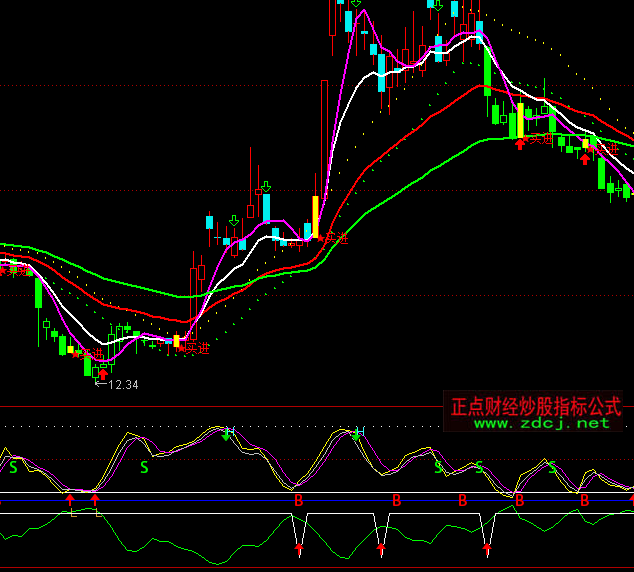Click the leftmost green S marker in the oscillator
This screenshot has width=634, height=572.
[13, 467]
